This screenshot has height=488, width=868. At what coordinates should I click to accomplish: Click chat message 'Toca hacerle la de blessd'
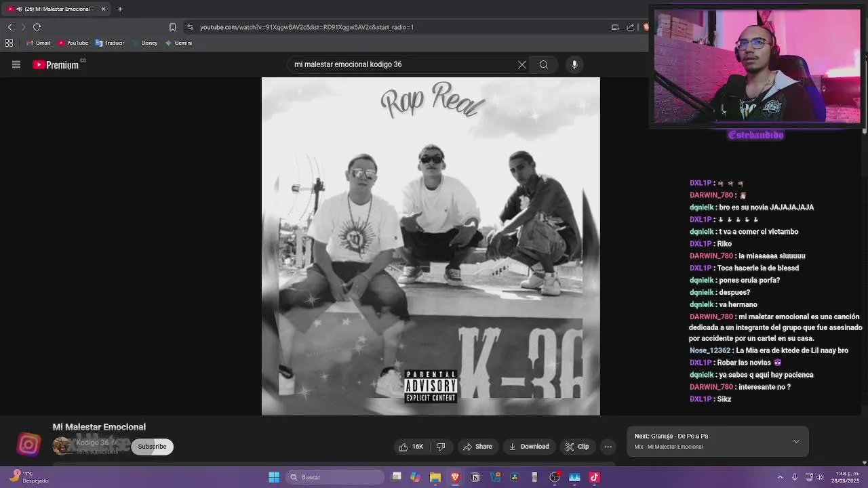click(x=758, y=268)
